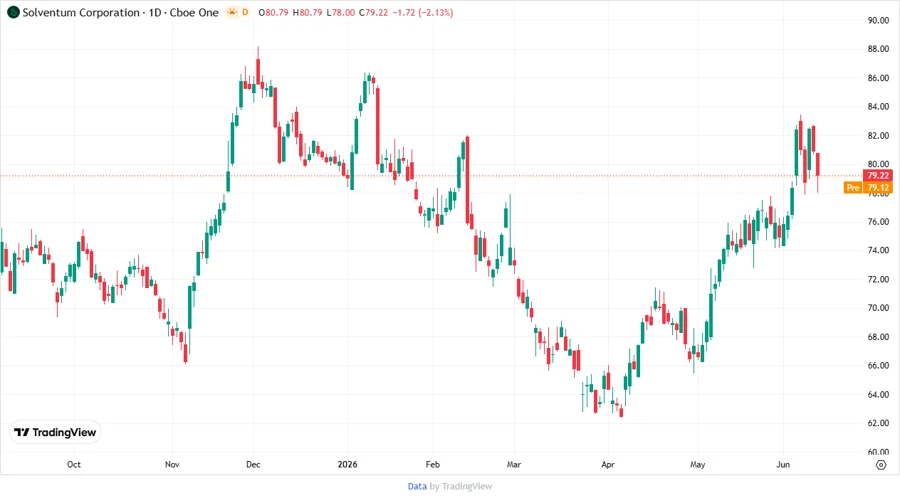
Task: Click the 70.00 price axis label
Action: click(878, 308)
